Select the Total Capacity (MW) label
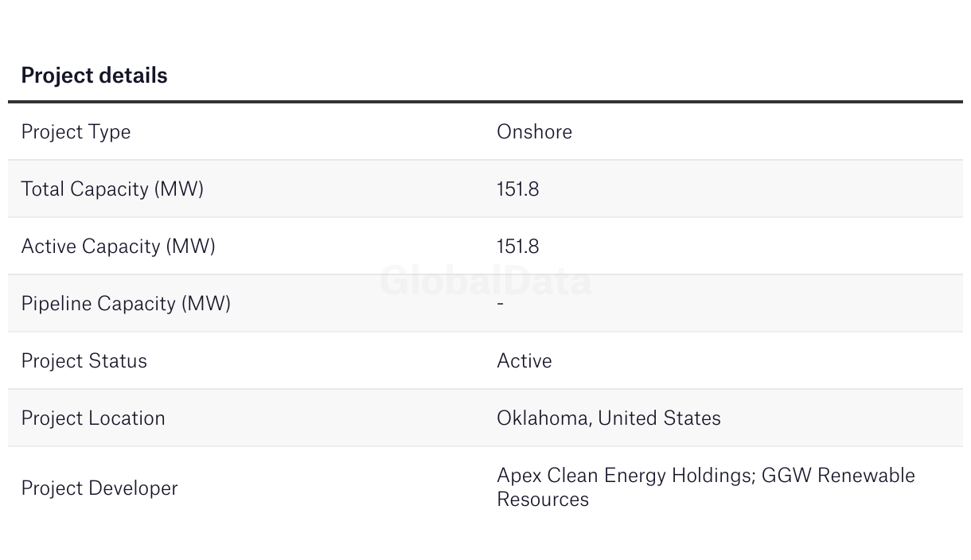 pyautogui.click(x=112, y=189)
